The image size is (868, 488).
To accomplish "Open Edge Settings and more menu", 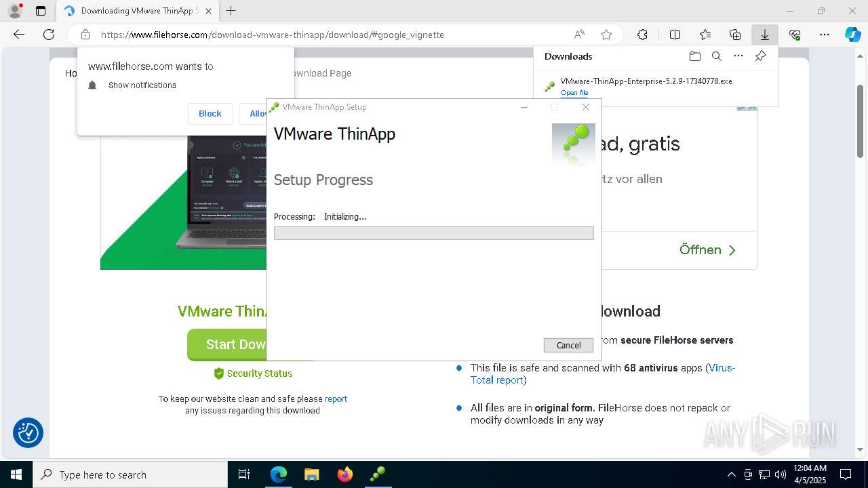I will tap(825, 35).
